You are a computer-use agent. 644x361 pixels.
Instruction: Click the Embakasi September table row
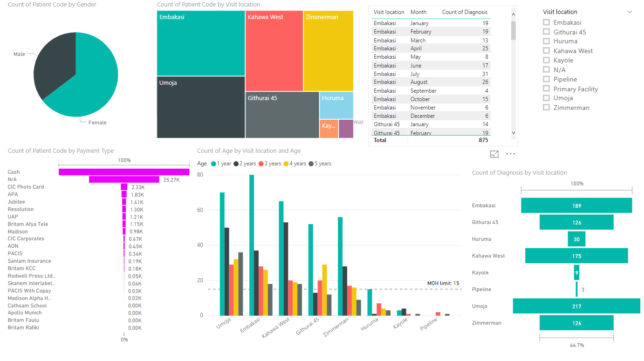(x=431, y=91)
